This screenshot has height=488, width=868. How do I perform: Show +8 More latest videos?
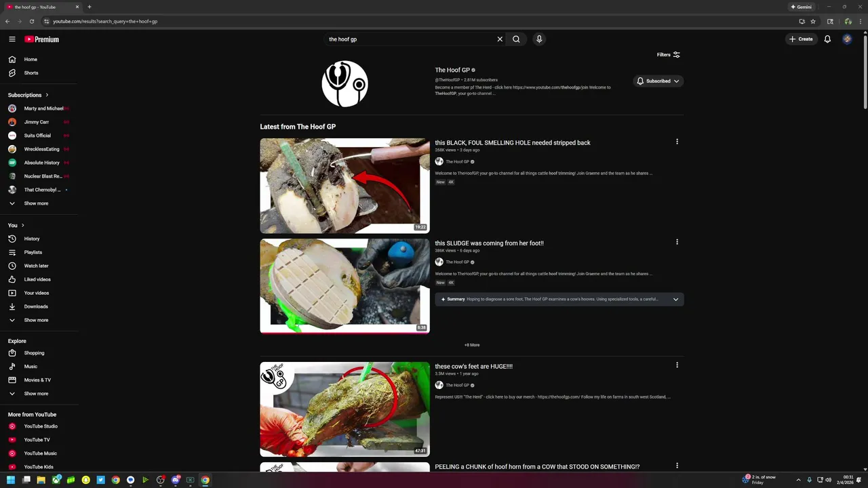pos(472,345)
